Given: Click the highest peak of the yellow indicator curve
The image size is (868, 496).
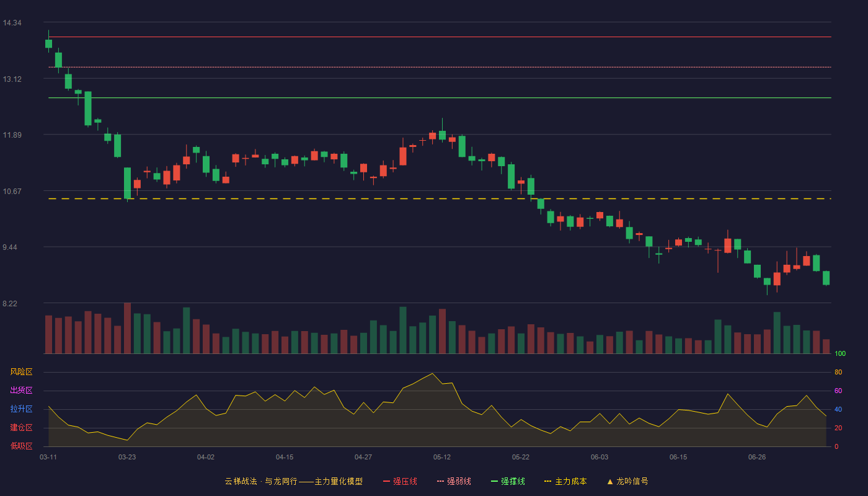Looking at the screenshot, I should tap(432, 373).
